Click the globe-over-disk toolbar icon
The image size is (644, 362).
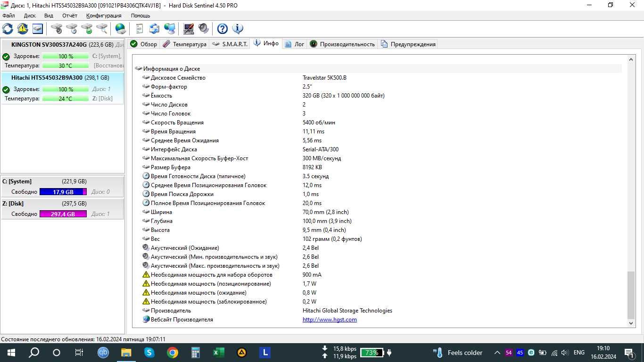tap(121, 29)
